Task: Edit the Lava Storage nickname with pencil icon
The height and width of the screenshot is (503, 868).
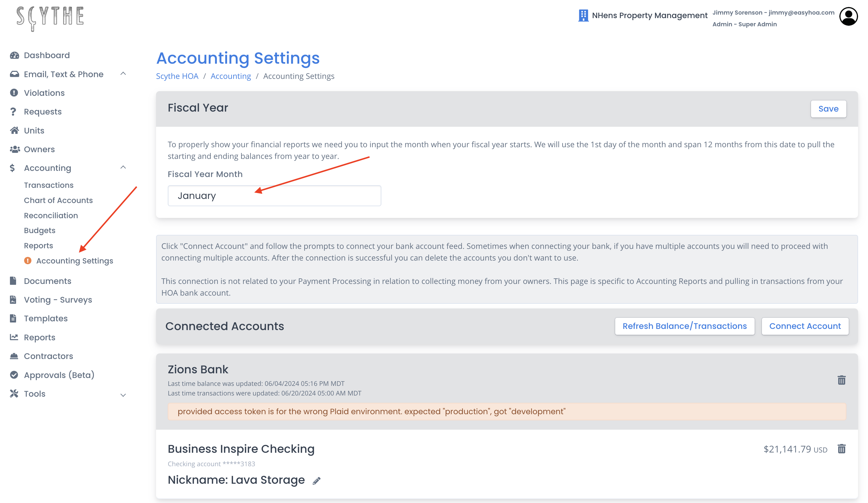Action: pos(317,481)
